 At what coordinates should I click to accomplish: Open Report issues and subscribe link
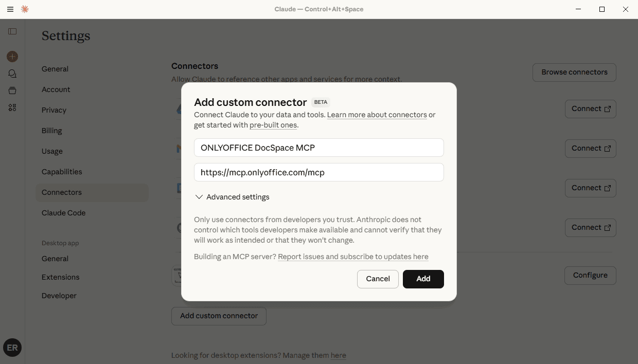[x=353, y=257]
